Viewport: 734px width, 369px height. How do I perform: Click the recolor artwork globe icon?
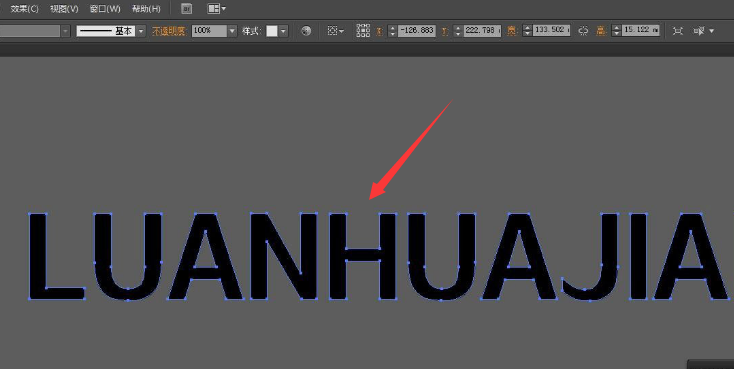pos(306,31)
